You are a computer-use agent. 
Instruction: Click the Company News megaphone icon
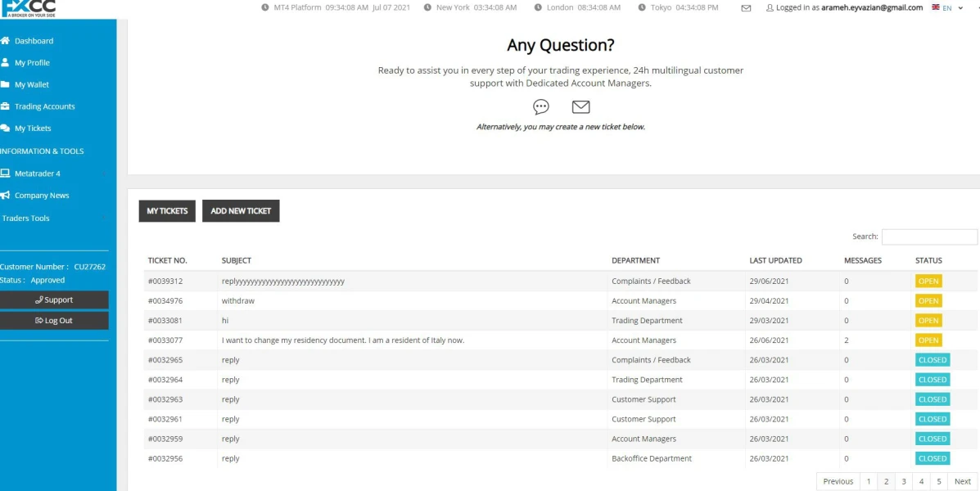pos(5,196)
